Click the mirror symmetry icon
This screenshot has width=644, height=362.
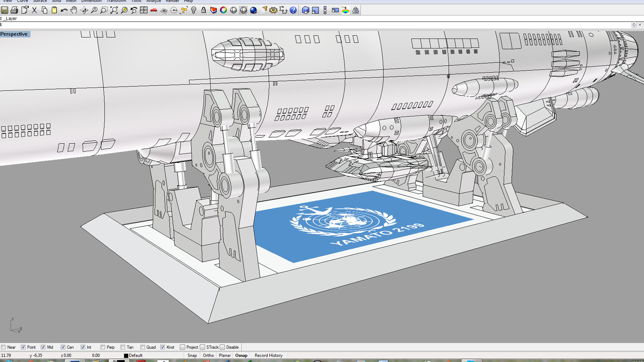pyautogui.click(x=356, y=10)
